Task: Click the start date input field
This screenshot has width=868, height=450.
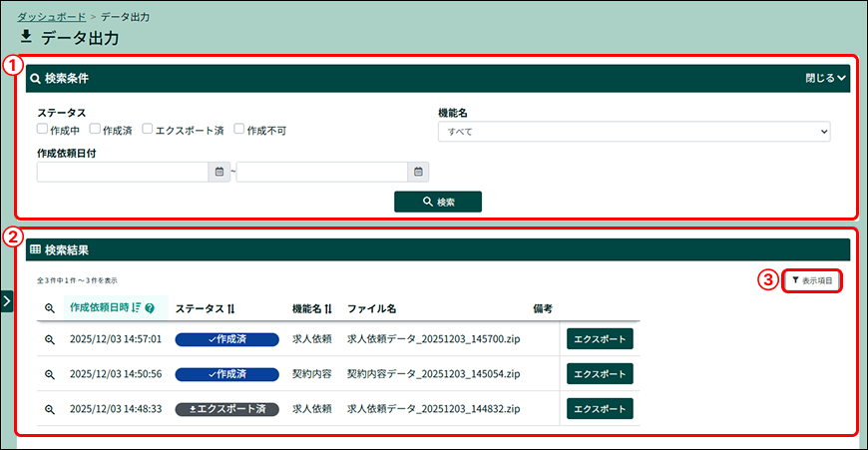Action: (123, 173)
